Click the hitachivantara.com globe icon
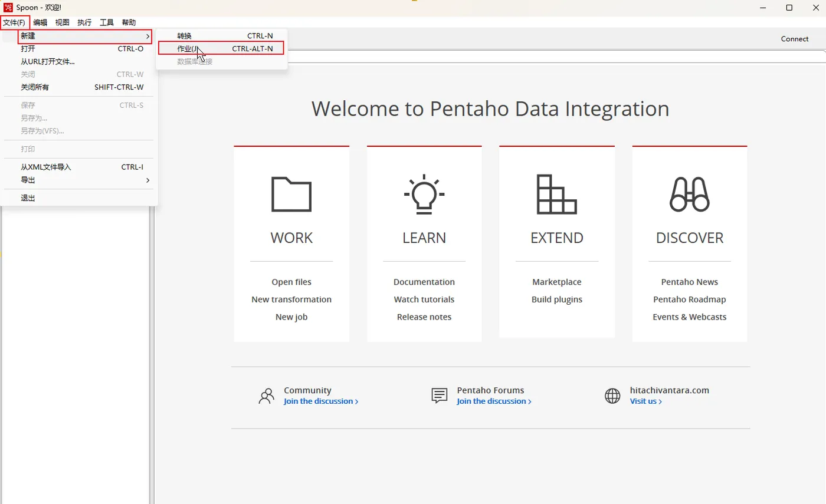Image resolution: width=826 pixels, height=504 pixels. tap(612, 396)
